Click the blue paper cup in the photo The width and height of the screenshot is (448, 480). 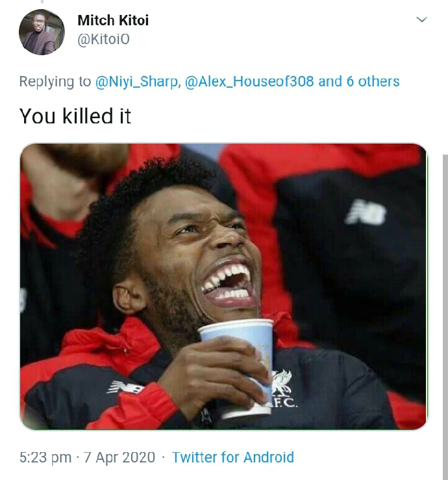coord(236,364)
